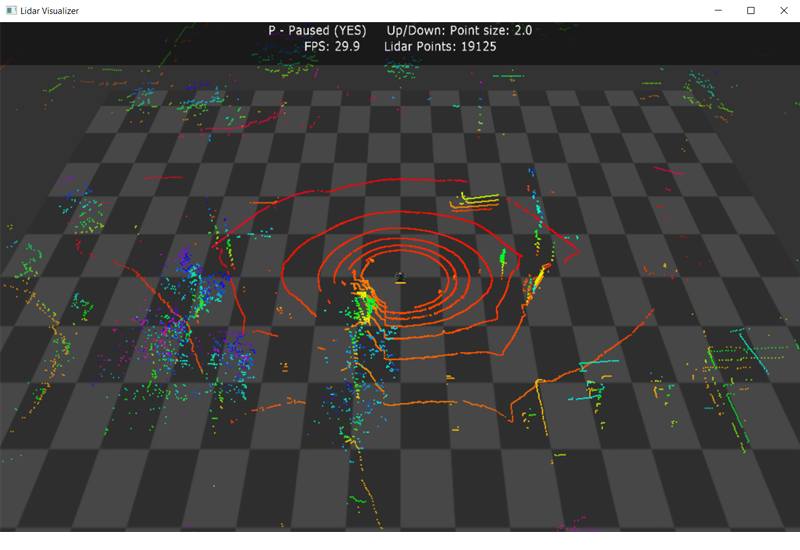Click the Lidar Visualizer app icon in title bar
The height and width of the screenshot is (550, 800).
coord(11,10)
